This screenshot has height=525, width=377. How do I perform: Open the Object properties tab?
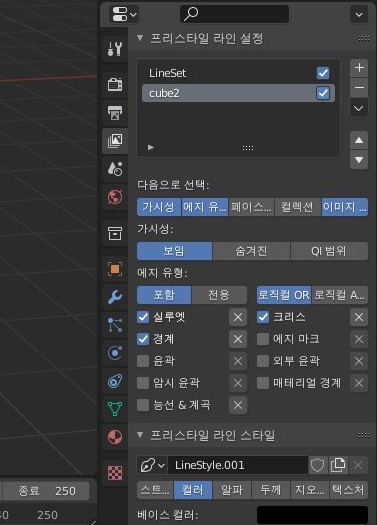115,269
